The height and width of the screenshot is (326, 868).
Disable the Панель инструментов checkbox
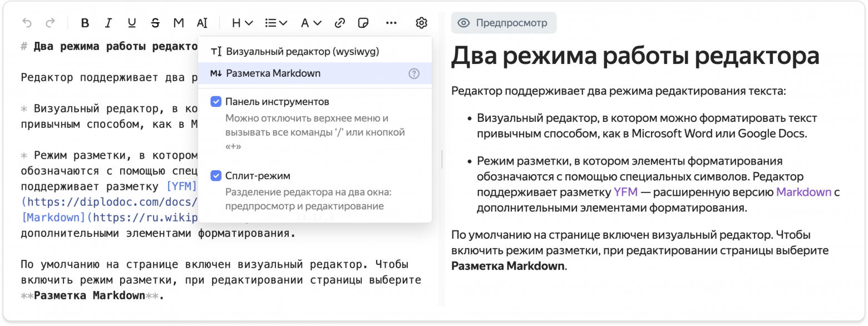point(217,101)
